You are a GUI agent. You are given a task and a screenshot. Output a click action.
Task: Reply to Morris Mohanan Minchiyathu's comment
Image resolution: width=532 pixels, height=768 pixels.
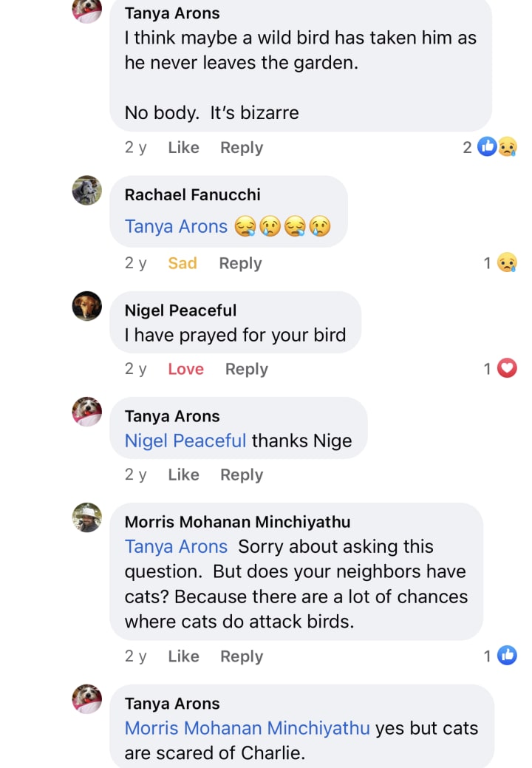[241, 656]
